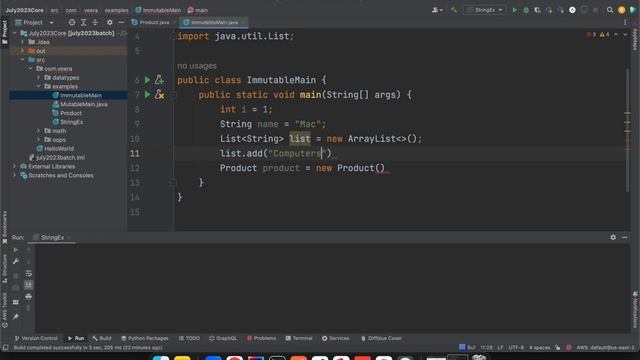Image resolution: width=640 pixels, height=360 pixels.
Task: Open run configuration wrench in Run panel
Action: [16, 261]
